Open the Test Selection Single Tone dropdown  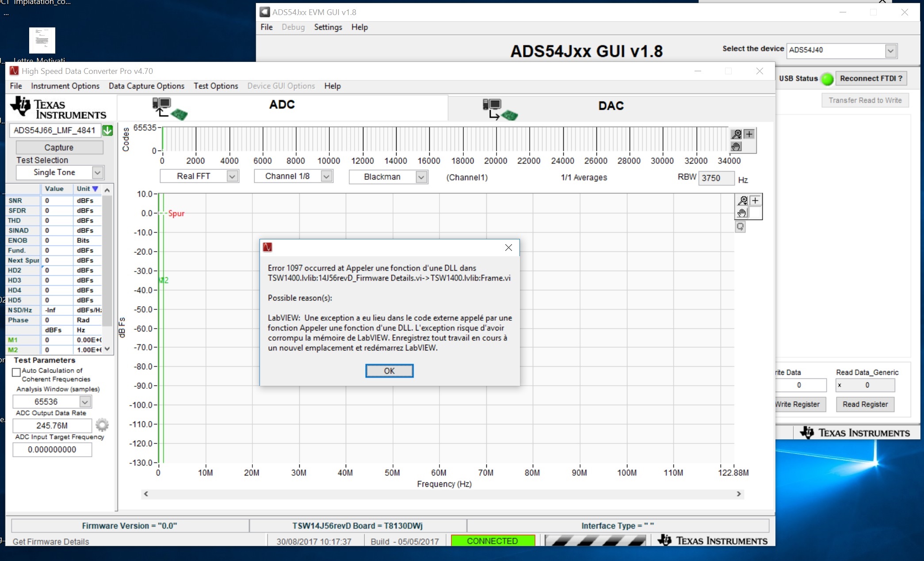(x=98, y=173)
